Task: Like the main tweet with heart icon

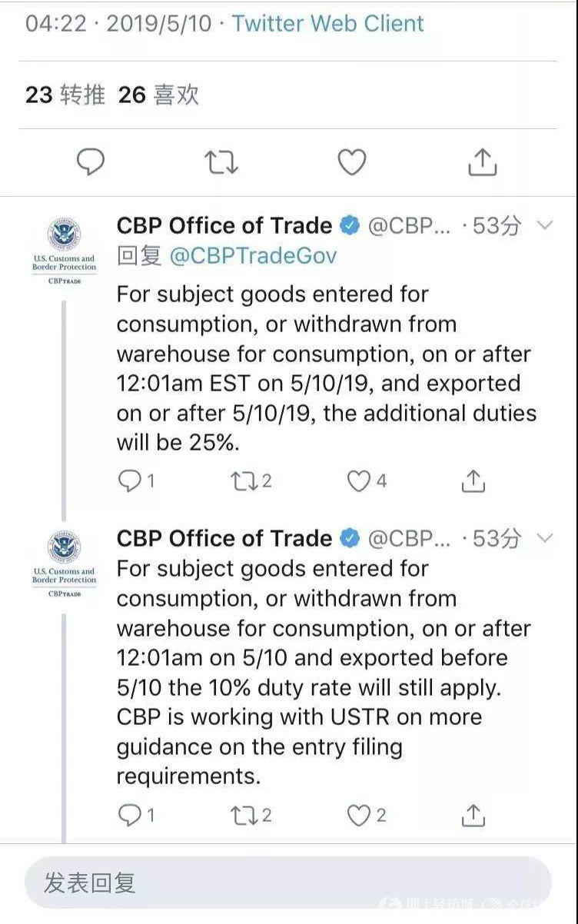Action: point(352,162)
